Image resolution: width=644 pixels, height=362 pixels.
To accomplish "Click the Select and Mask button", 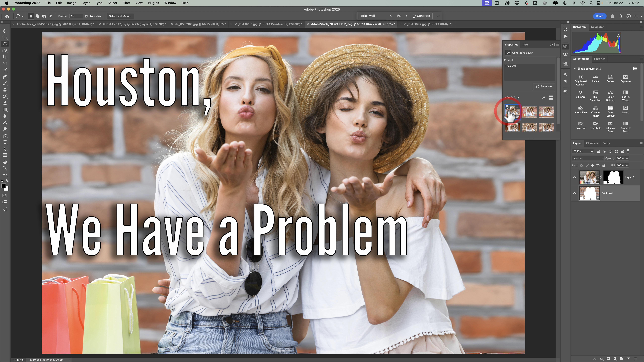I will (x=120, y=16).
